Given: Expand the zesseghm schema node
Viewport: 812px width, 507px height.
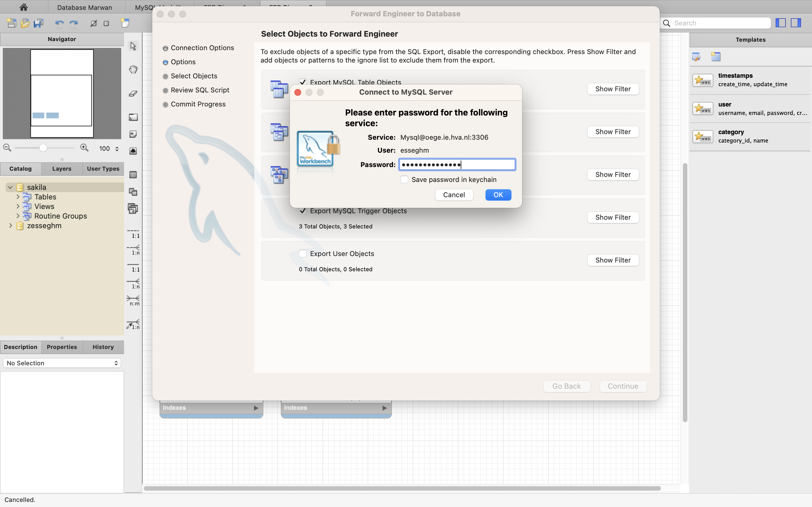Looking at the screenshot, I should [10, 226].
